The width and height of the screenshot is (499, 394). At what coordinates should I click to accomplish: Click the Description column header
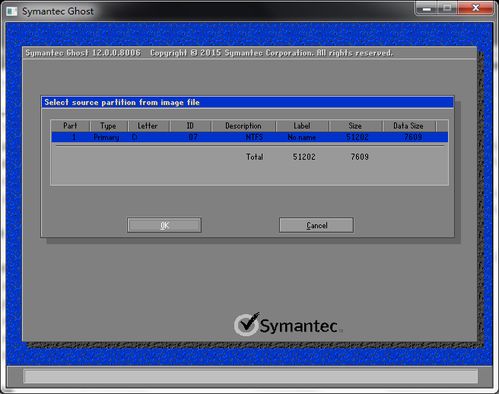pos(243,126)
